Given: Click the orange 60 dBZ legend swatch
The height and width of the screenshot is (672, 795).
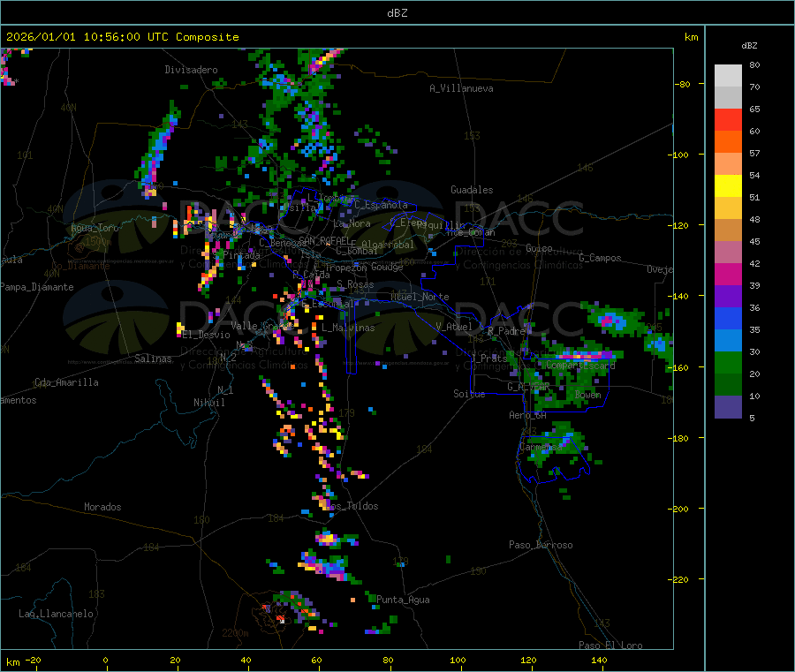Looking at the screenshot, I should [728, 142].
